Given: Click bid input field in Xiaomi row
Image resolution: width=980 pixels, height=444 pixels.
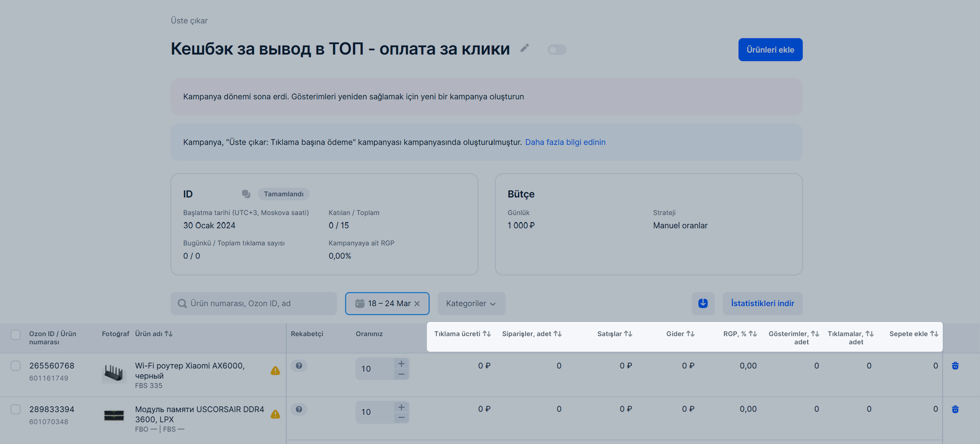Looking at the screenshot, I should click(x=375, y=369).
